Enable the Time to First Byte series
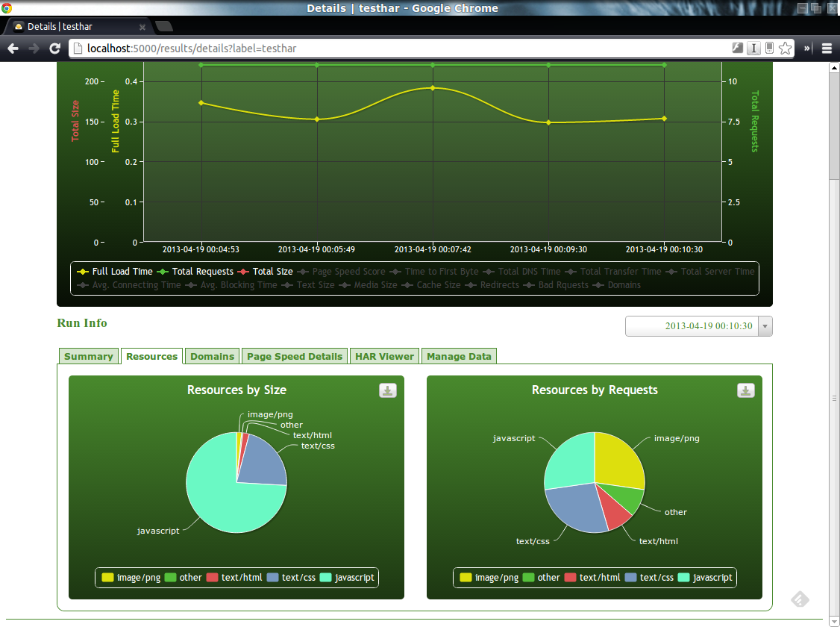This screenshot has height=627, width=840. click(434, 272)
